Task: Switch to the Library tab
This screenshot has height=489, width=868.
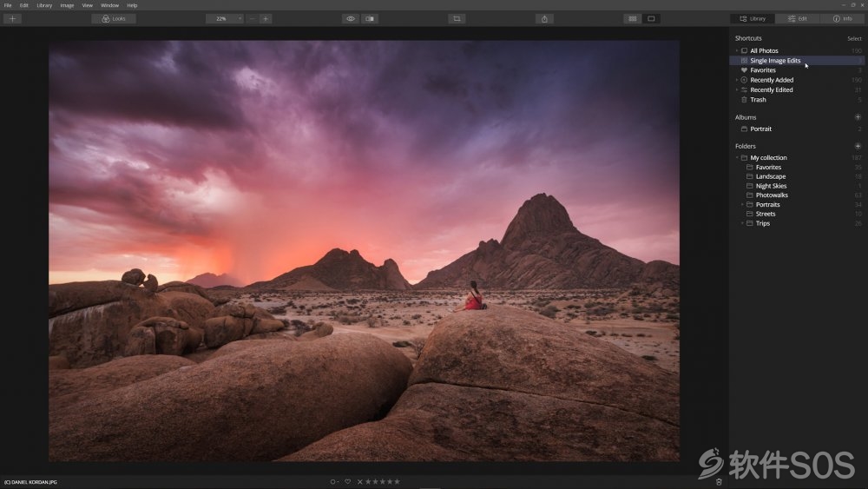Action: tap(753, 19)
